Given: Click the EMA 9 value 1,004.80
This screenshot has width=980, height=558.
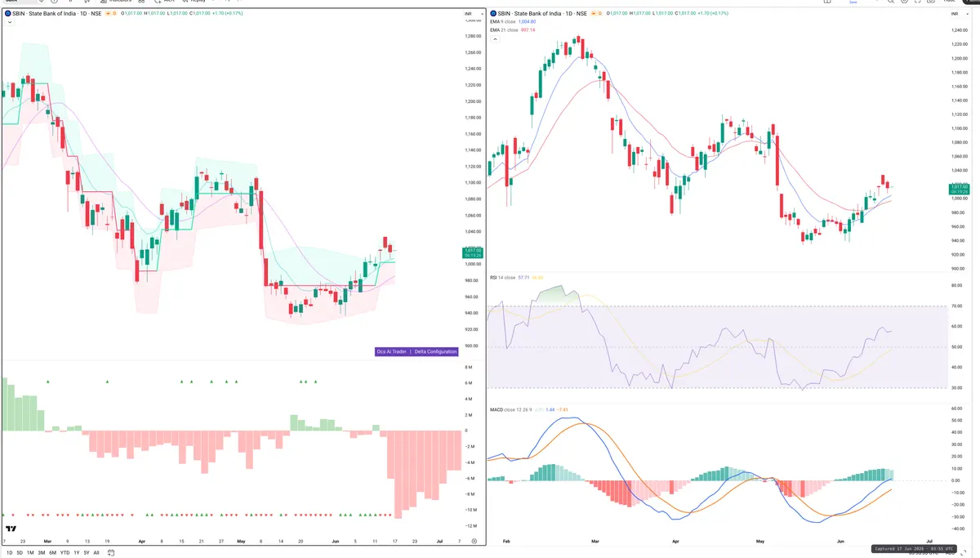Looking at the screenshot, I should pos(527,22).
